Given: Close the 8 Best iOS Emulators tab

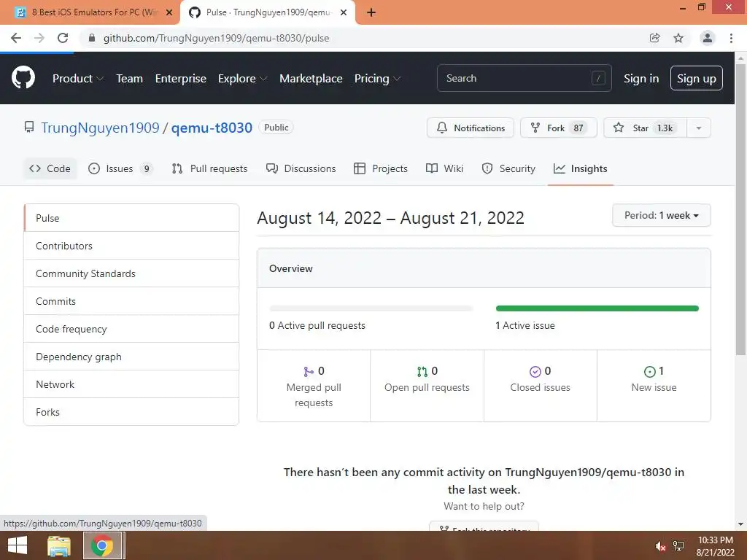Looking at the screenshot, I should 169,12.
